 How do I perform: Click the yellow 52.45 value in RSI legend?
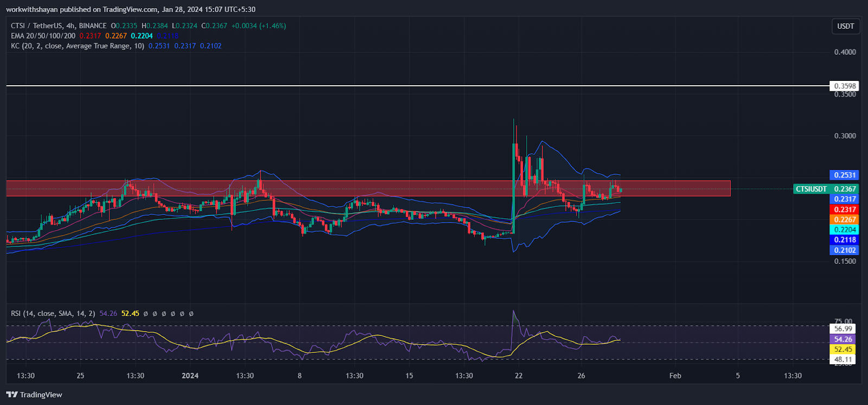point(130,313)
